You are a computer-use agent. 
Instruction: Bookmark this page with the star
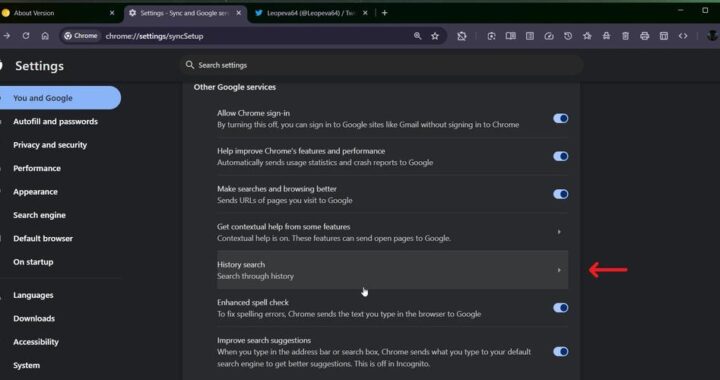(x=435, y=36)
